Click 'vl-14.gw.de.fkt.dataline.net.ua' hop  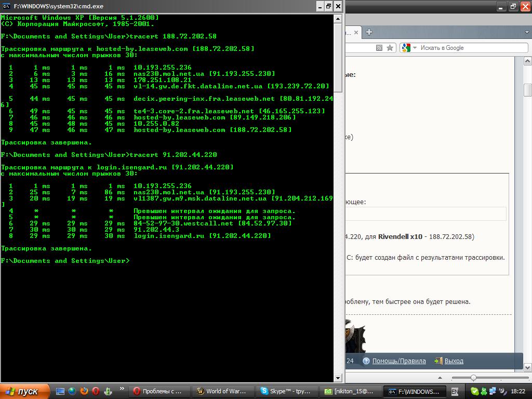198,86
